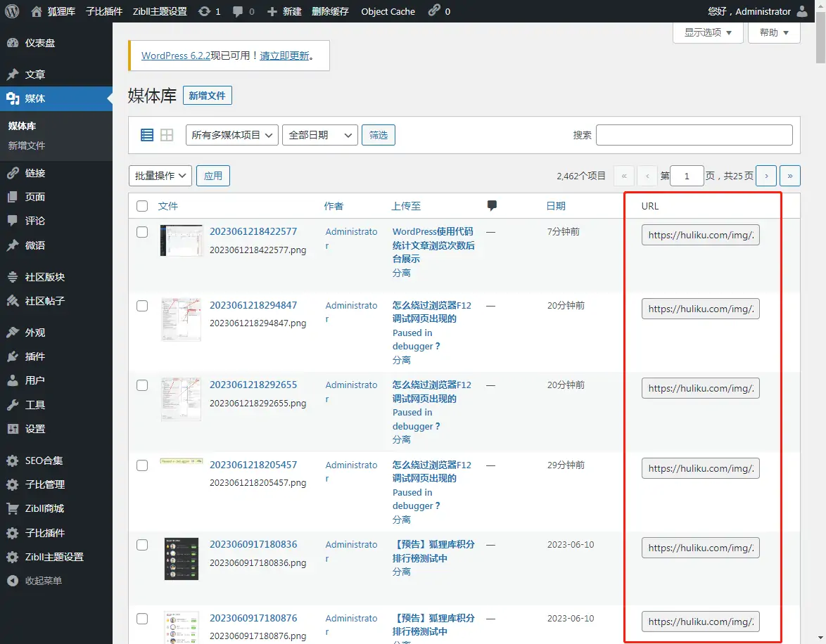Open the WordPress logo menu in admin bar
This screenshot has height=644, width=826.
[11, 11]
